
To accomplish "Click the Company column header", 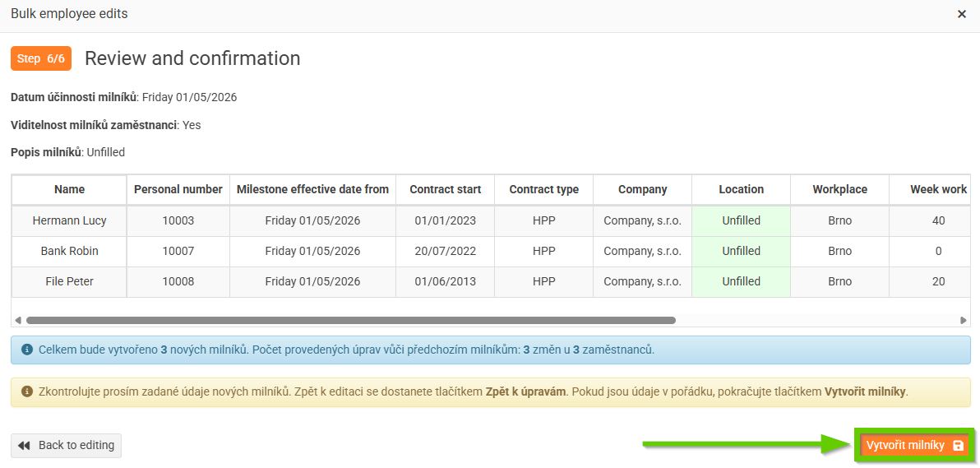I will (642, 189).
